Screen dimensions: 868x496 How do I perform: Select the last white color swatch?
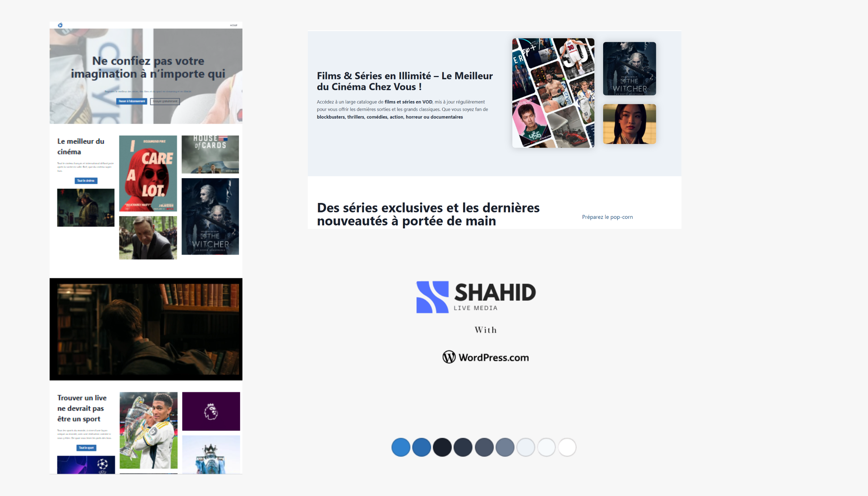point(567,447)
